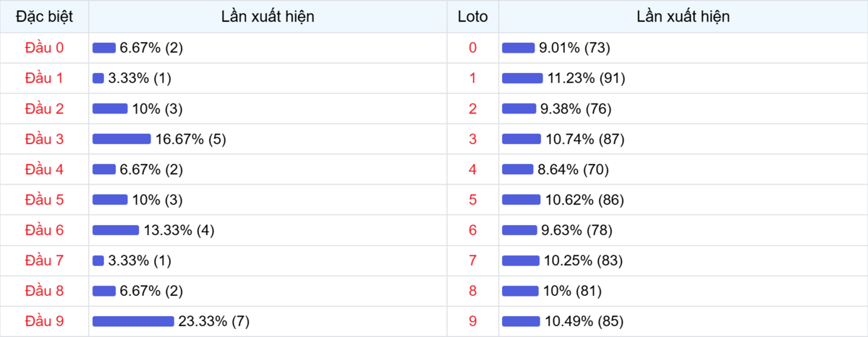Click the 13.33% bar for Đầu 6

click(x=116, y=230)
